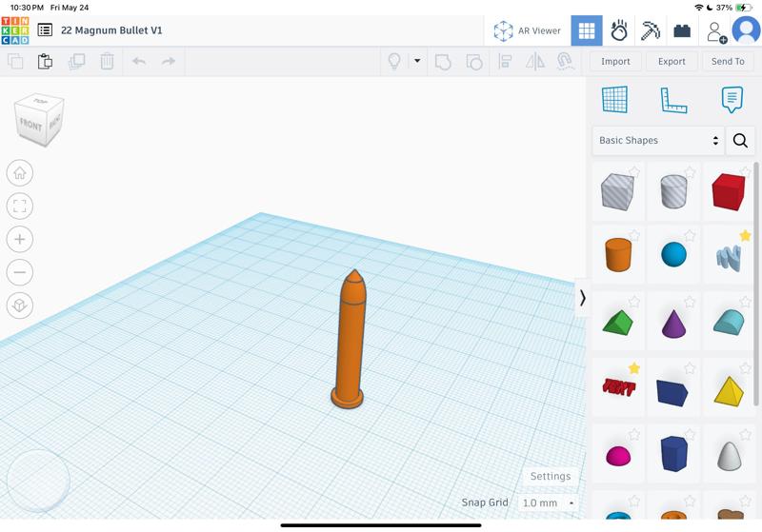The width and height of the screenshot is (762, 532).
Task: Undo the last action
Action: (139, 61)
